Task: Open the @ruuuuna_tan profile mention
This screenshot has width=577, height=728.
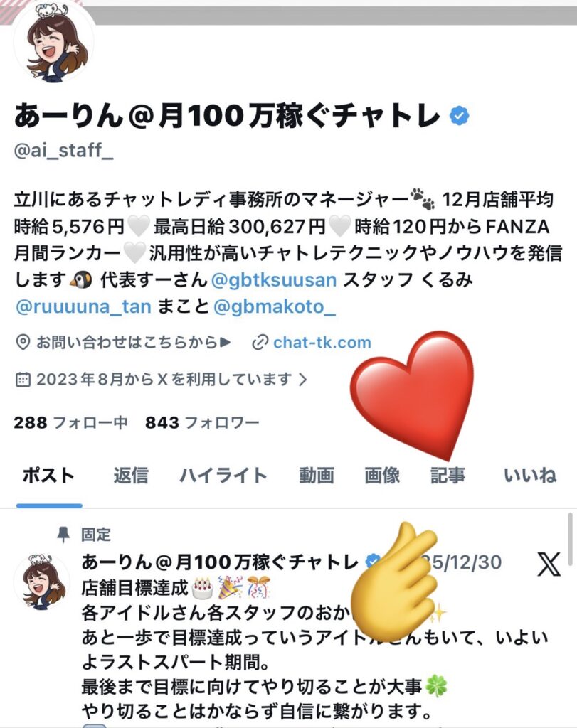Action: [83, 307]
